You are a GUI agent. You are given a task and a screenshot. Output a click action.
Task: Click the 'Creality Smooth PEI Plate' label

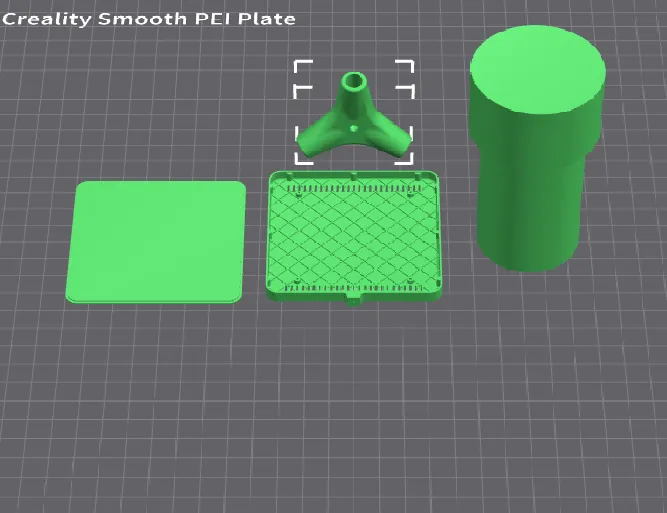point(148,19)
